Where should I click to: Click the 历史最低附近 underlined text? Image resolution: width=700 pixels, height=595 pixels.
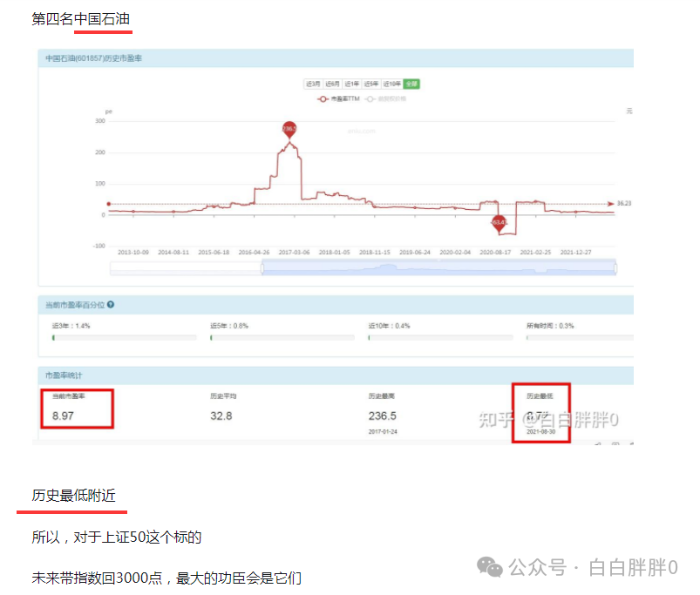pyautogui.click(x=73, y=496)
